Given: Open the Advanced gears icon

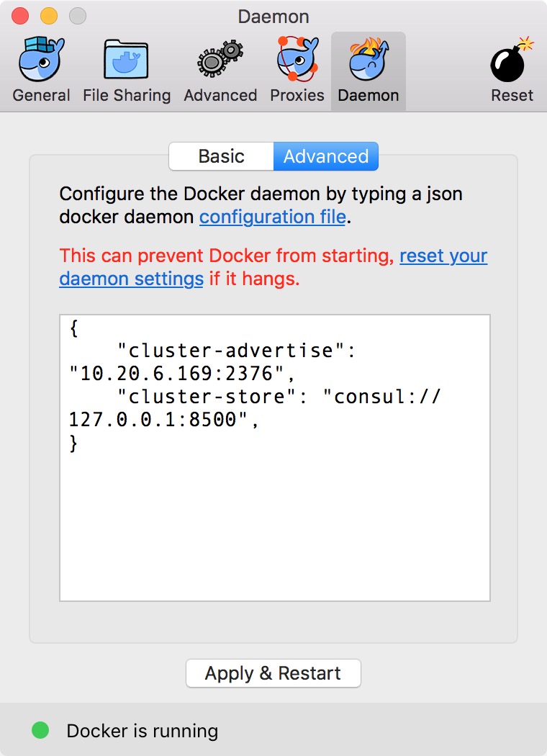Looking at the screenshot, I should coord(220,59).
